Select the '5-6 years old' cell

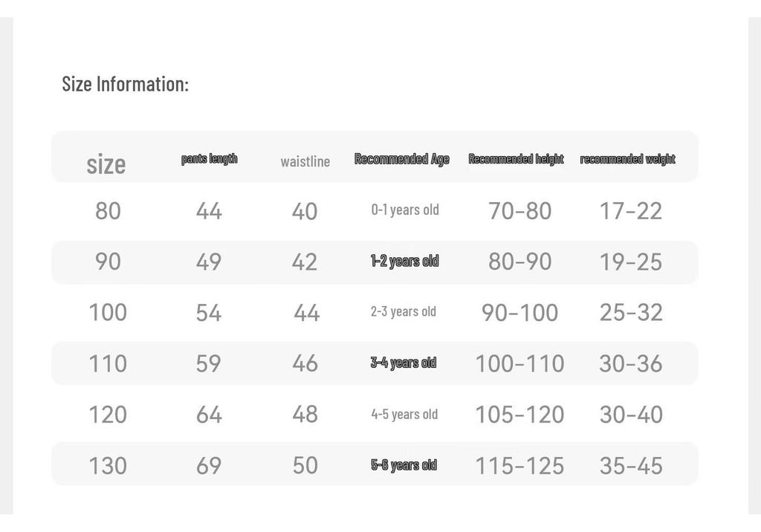tap(404, 465)
